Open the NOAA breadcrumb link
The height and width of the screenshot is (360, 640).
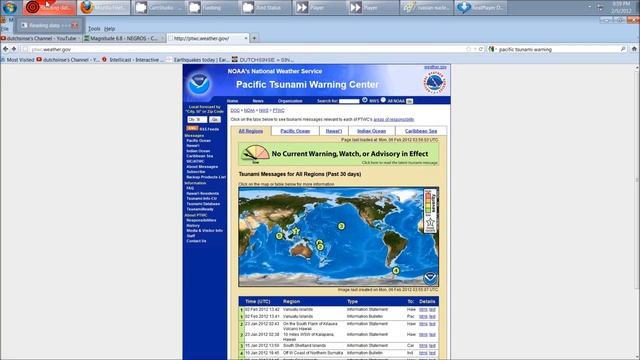coord(249,110)
